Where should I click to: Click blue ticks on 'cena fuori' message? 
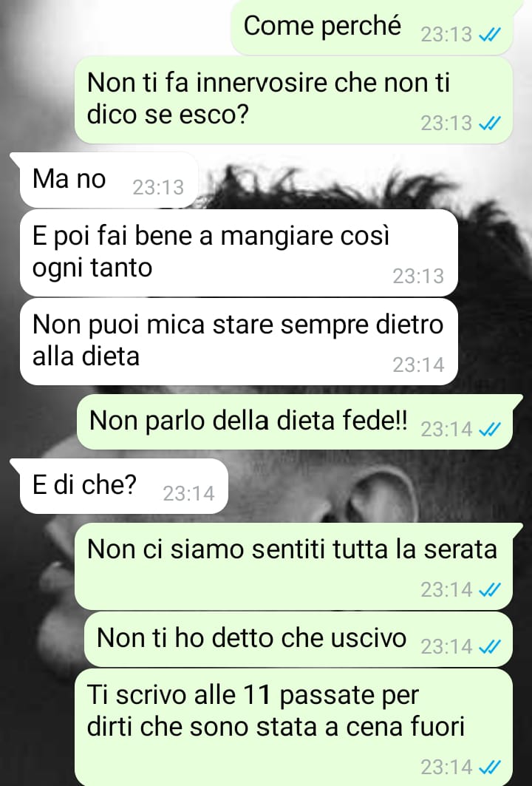coord(490,767)
